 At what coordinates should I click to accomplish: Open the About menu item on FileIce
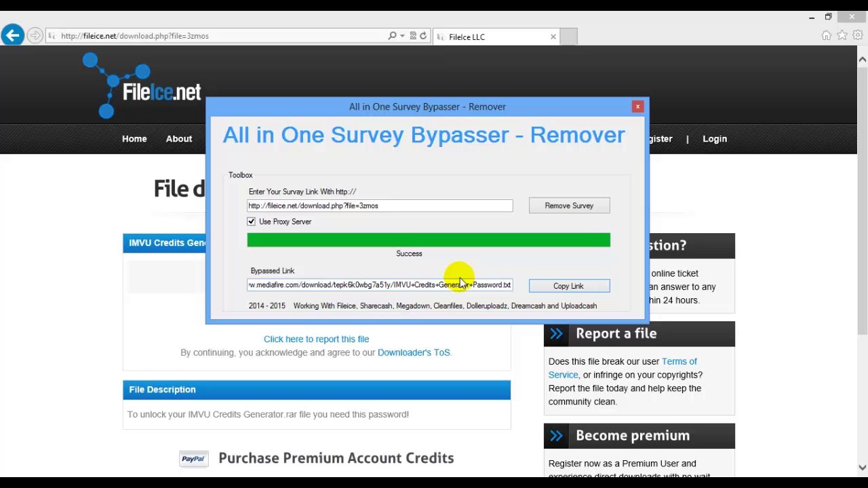tap(179, 139)
